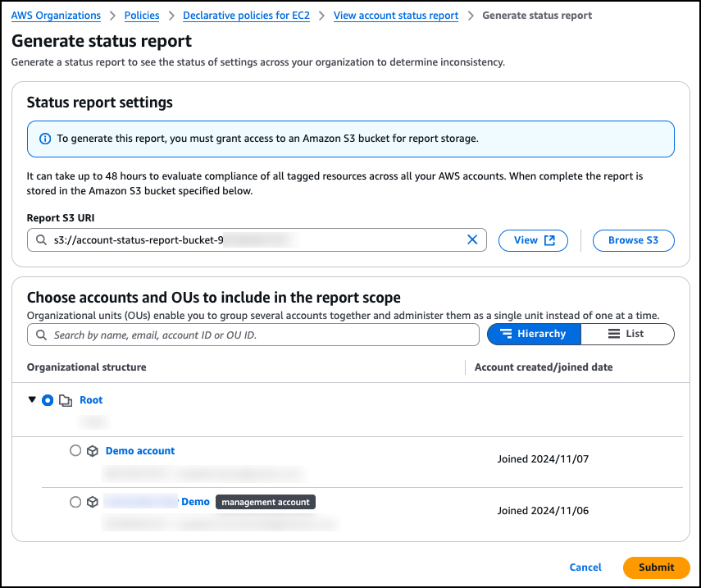Click the Hierarchy view icon

pos(506,334)
